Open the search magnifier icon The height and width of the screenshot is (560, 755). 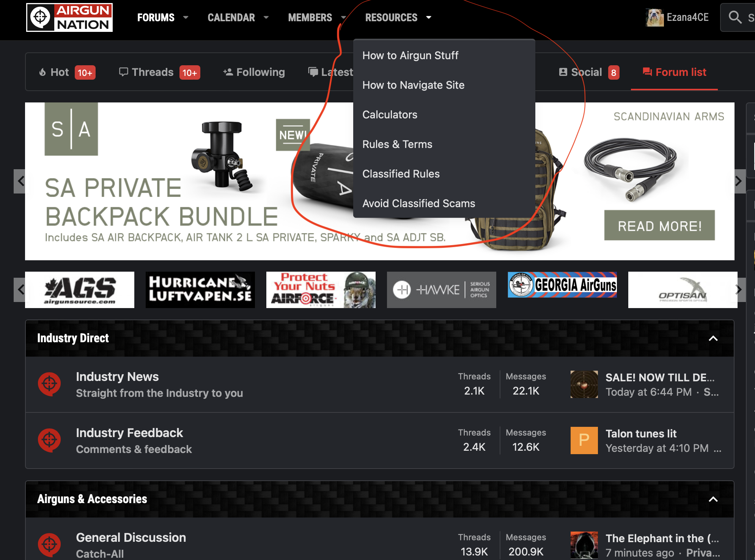click(x=735, y=17)
